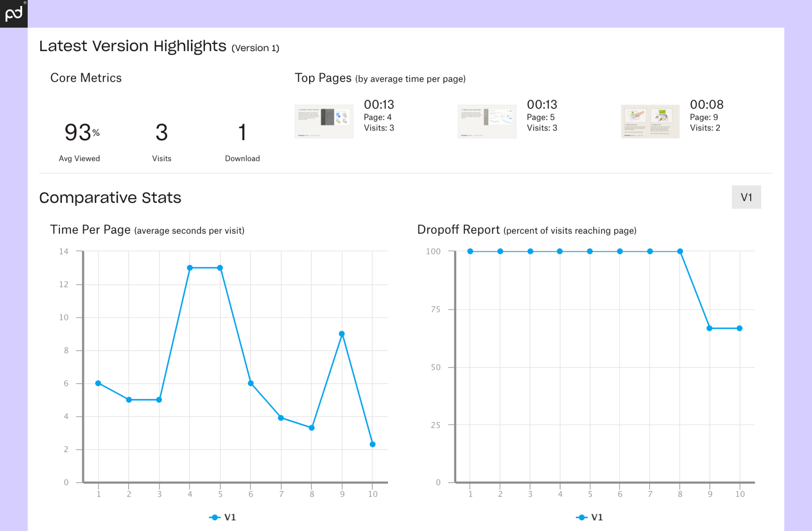This screenshot has height=531, width=812.
Task: Click page 1 point in Dropoff Report chart
Action: 470,251
